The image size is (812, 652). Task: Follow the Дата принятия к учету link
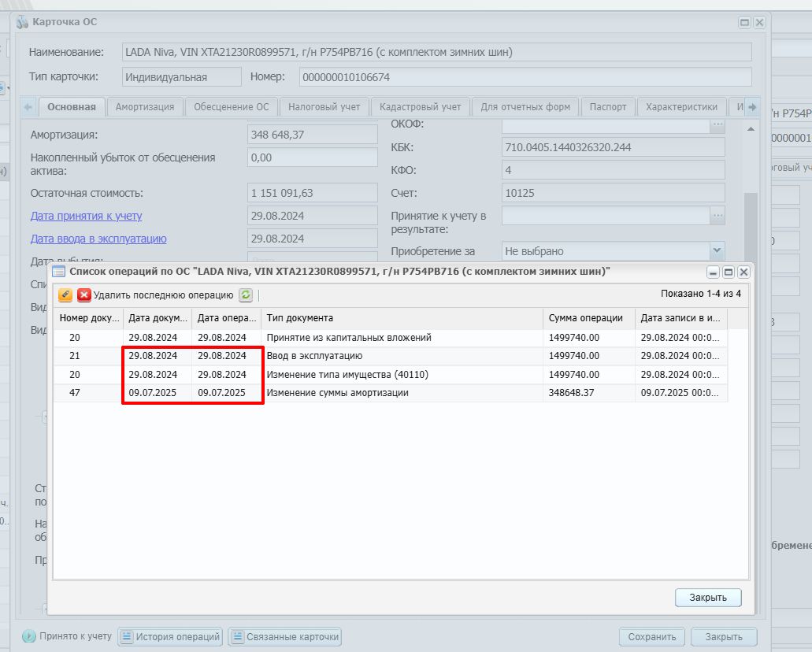tap(86, 216)
